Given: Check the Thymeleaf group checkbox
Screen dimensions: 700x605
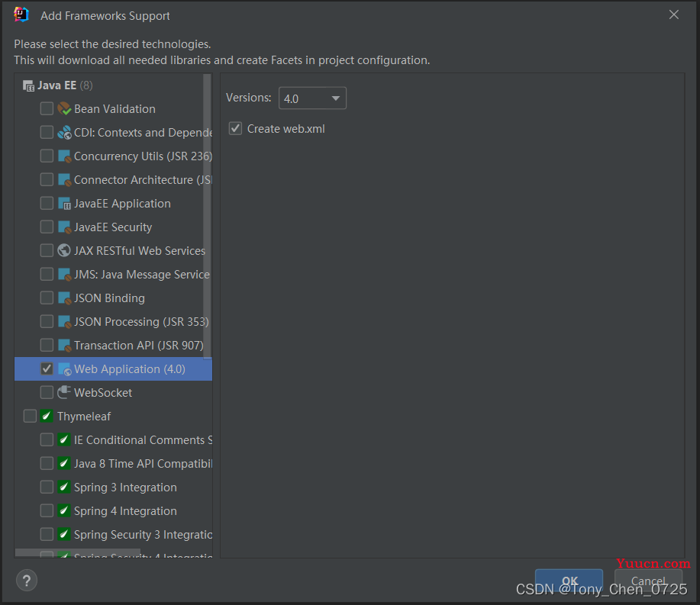Looking at the screenshot, I should 30,416.
